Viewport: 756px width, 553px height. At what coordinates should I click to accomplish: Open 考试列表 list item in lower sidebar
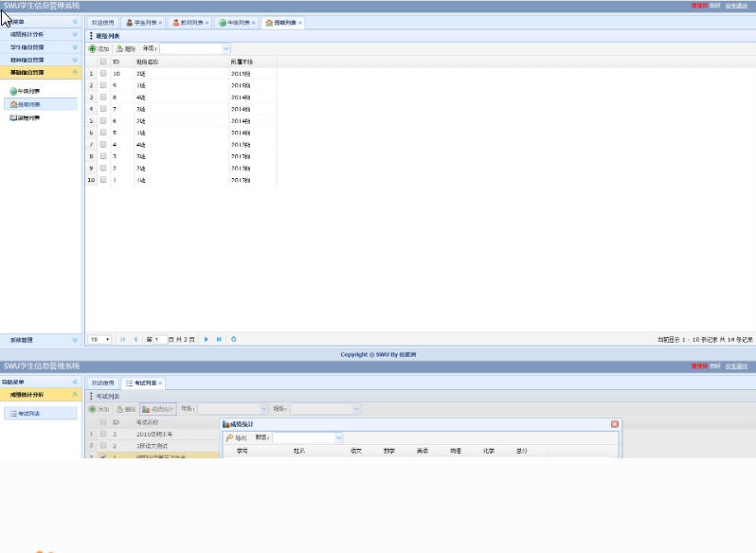(x=41, y=413)
